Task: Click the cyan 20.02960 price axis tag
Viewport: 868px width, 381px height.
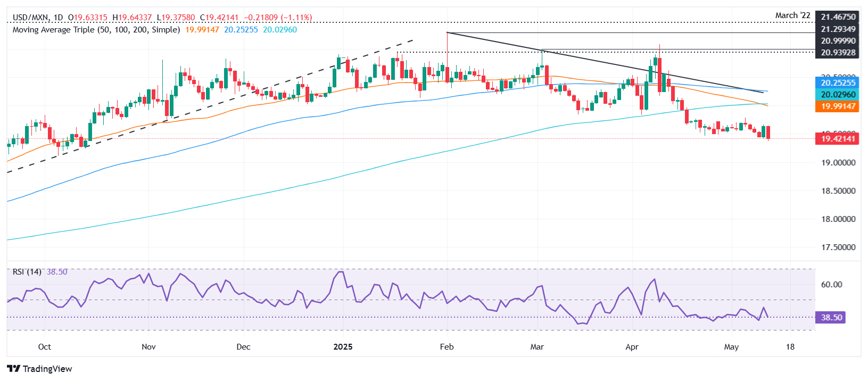Action: click(838, 95)
